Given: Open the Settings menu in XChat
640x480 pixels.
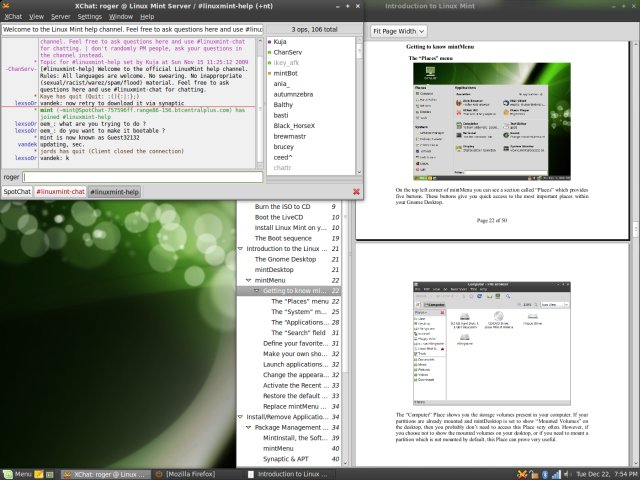Looking at the screenshot, I should [x=89, y=17].
